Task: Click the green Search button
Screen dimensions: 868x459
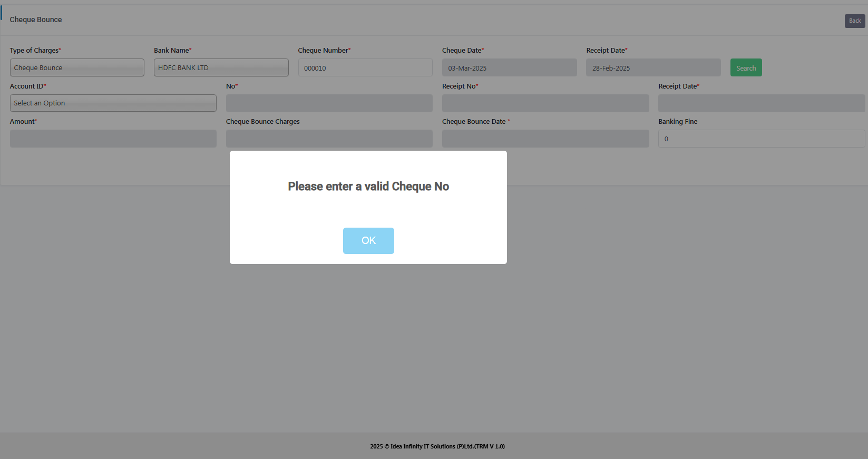Action: [x=746, y=67]
